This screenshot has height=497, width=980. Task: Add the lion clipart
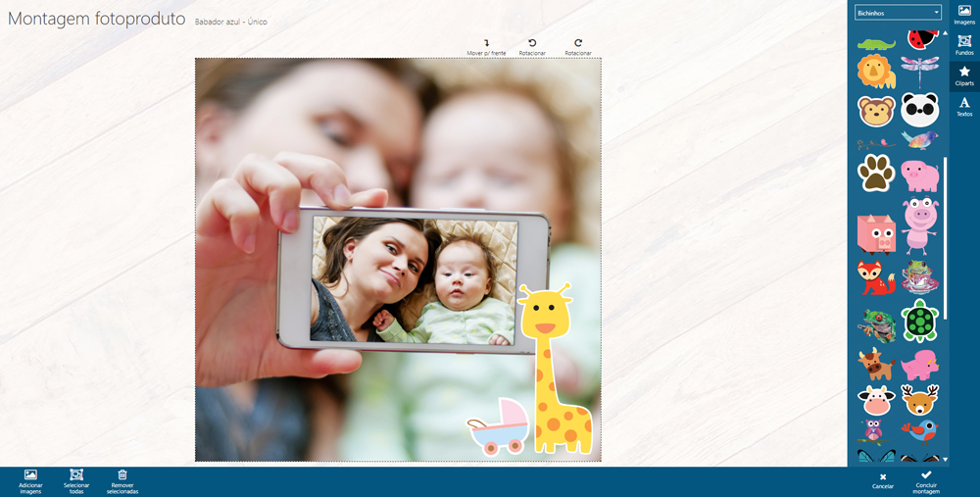(x=875, y=71)
